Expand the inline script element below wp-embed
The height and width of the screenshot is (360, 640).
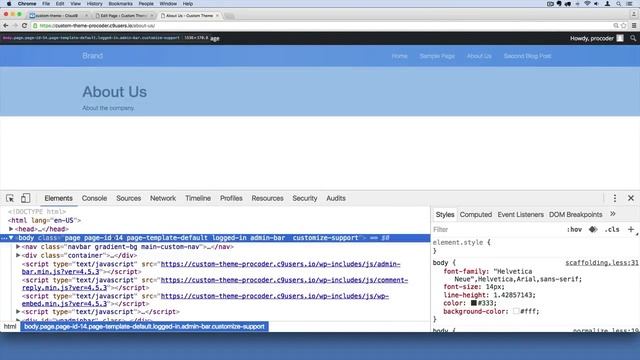(x=18, y=311)
